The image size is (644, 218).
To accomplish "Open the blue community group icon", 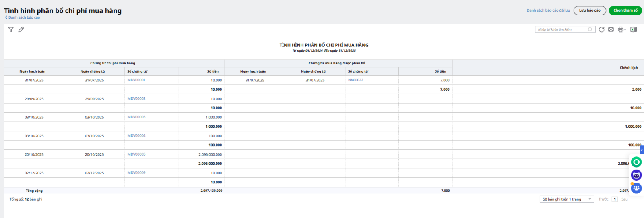I will 636,188.
